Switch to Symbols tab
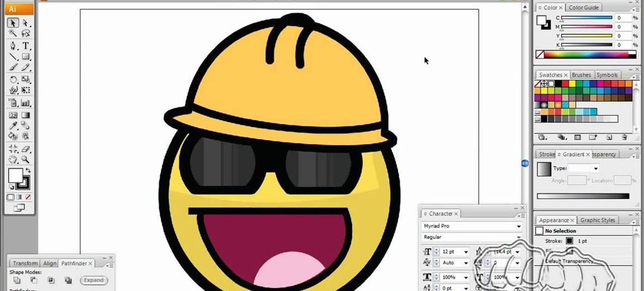 pos(607,75)
